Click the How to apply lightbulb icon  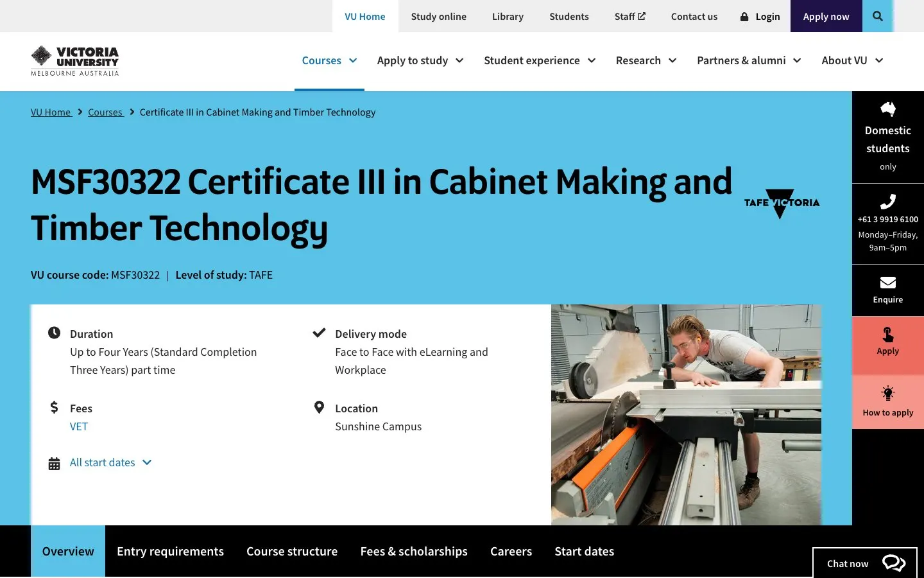coord(888,393)
